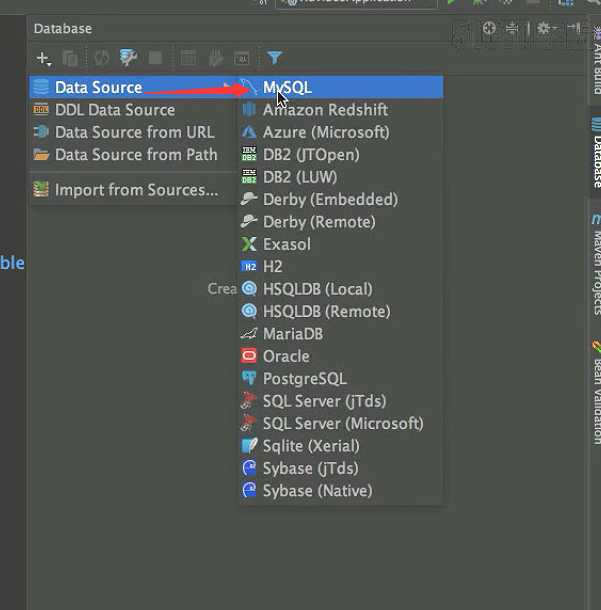This screenshot has height=610, width=601.
Task: Click the refresh/synchronize toolbar icon
Action: coord(102,58)
